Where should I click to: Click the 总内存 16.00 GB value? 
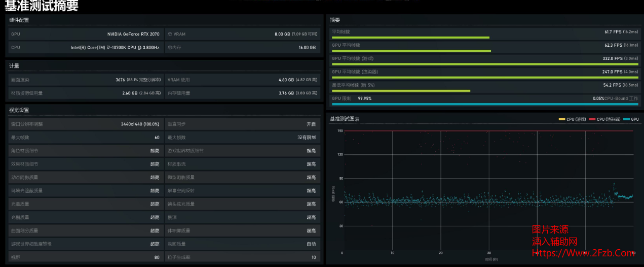click(x=307, y=47)
